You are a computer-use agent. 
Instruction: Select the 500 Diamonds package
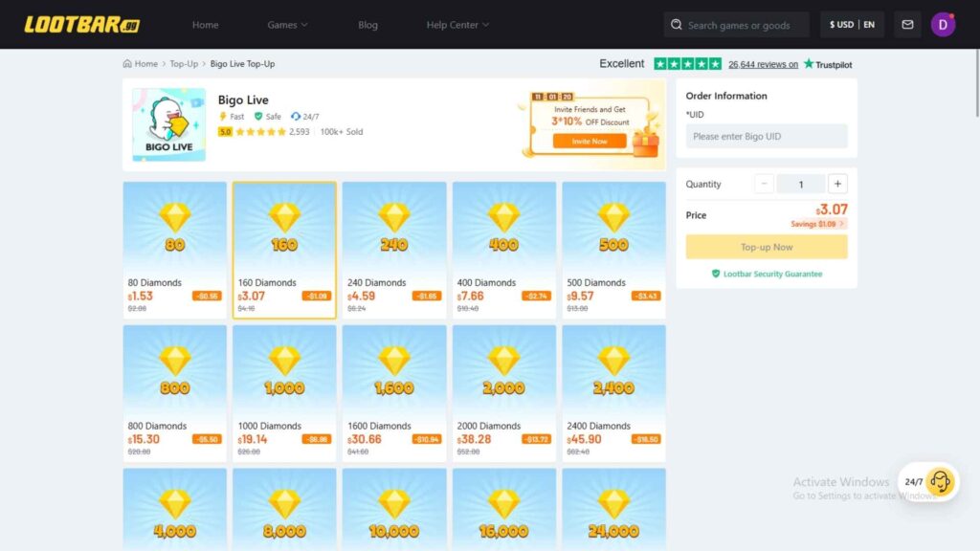613,250
